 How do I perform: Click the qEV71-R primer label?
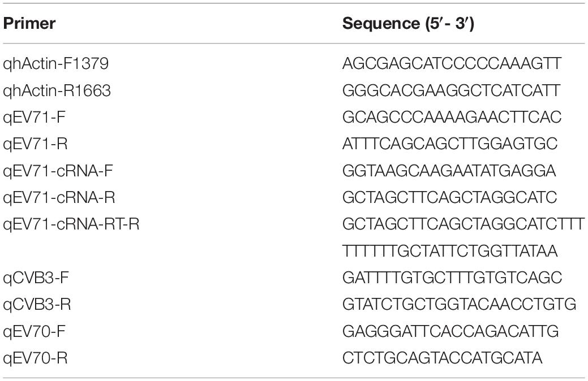pos(35,144)
